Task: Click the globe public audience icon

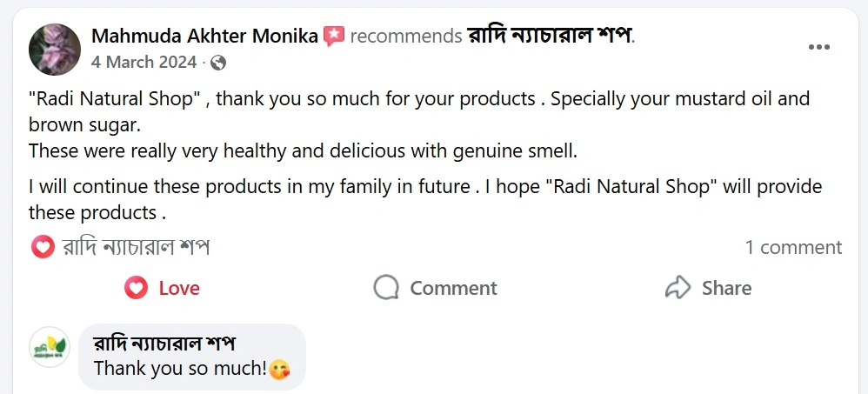Action: 218,63
